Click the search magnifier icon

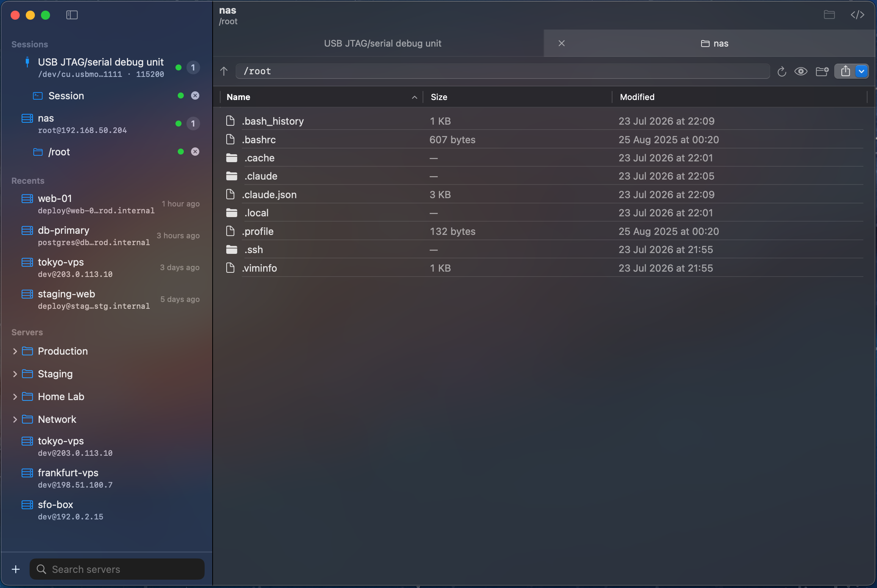[x=41, y=569]
